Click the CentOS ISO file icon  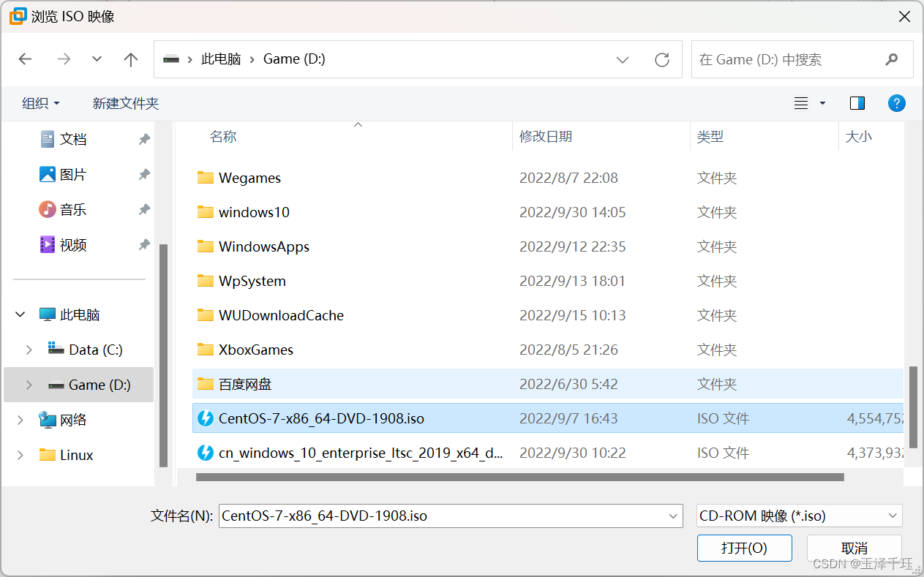(206, 418)
